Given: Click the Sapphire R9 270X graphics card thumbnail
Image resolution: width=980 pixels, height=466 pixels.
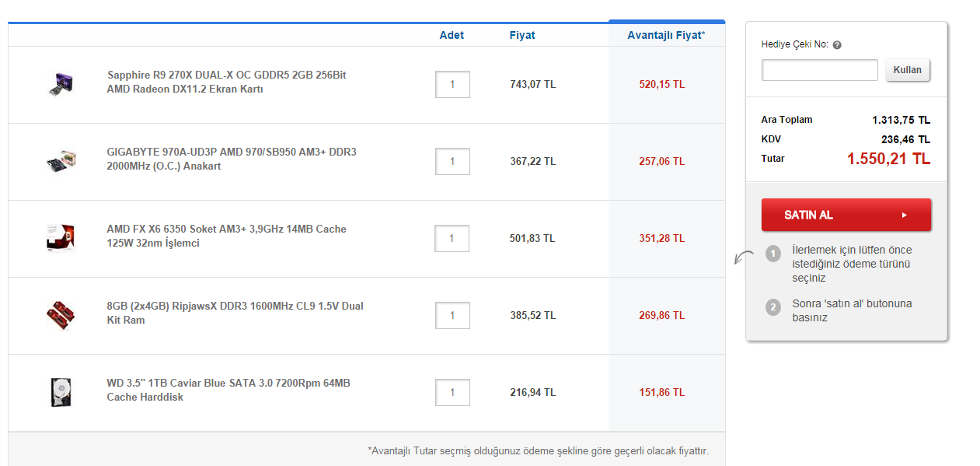Looking at the screenshot, I should click(60, 84).
